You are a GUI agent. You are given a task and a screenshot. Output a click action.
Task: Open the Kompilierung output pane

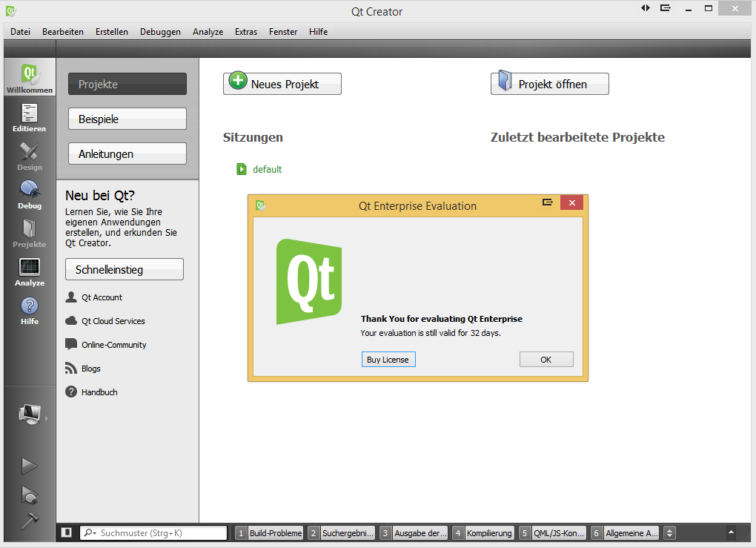click(x=483, y=532)
